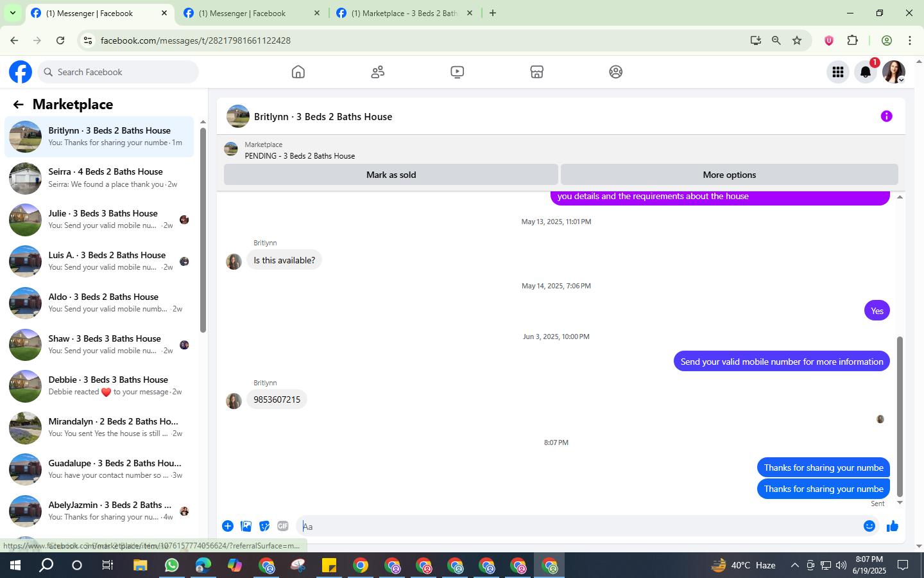The image size is (924, 578).
Task: Click the PENDING - 3 Beds 2 Baths House listing link
Action: pyautogui.click(x=300, y=156)
